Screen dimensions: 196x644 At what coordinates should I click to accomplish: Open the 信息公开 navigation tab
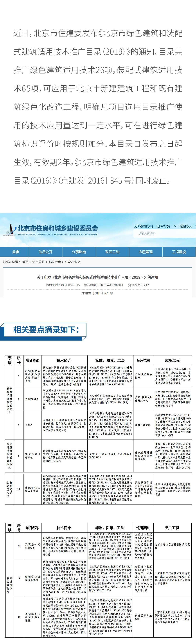coord(45,252)
